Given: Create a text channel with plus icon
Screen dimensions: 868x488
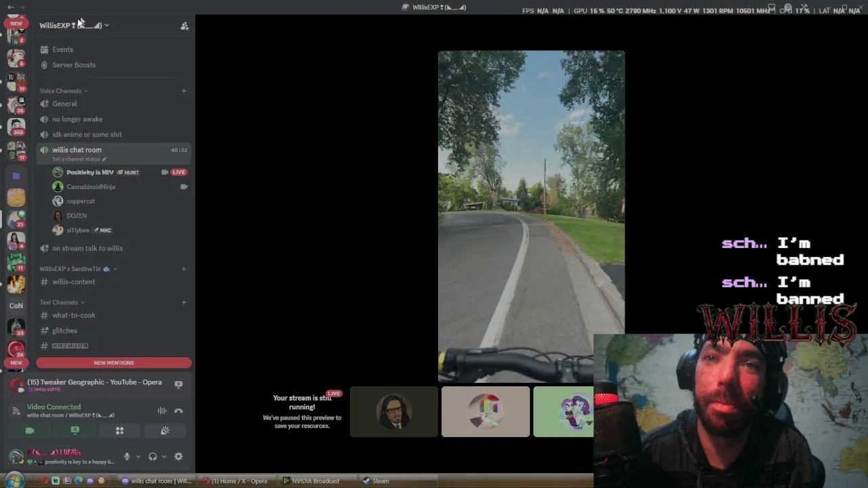Looking at the screenshot, I should pyautogui.click(x=184, y=302).
